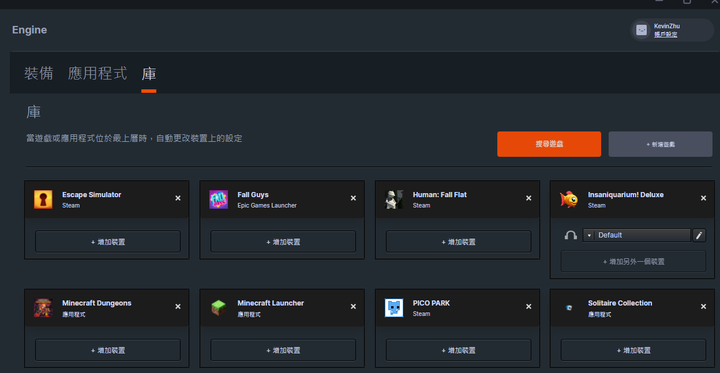The width and height of the screenshot is (720, 373).
Task: Remove Solitaire Collection with its X
Action: coord(703,306)
